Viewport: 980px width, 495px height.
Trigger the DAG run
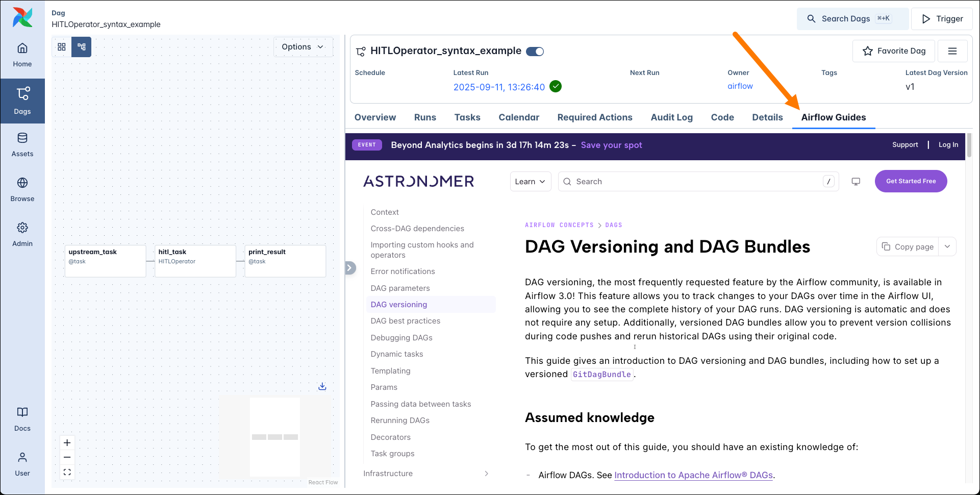pos(941,18)
